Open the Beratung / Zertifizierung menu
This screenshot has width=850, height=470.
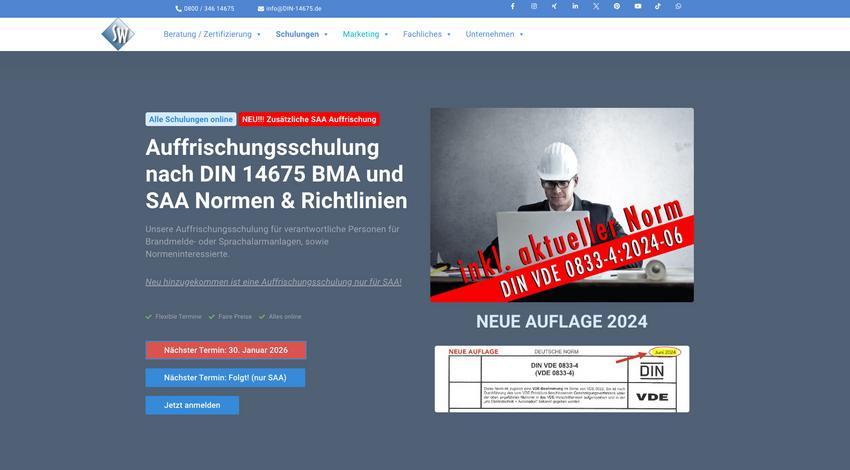[208, 34]
